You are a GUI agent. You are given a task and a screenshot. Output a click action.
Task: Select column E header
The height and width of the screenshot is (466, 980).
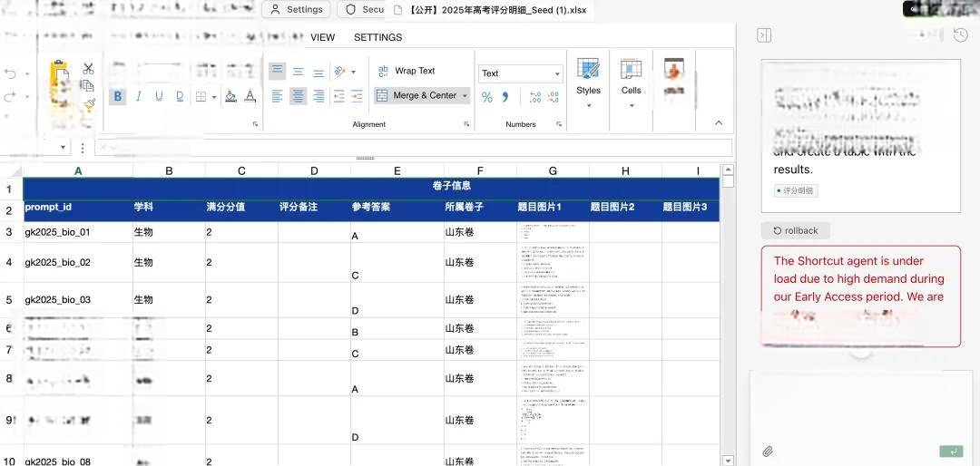point(397,170)
